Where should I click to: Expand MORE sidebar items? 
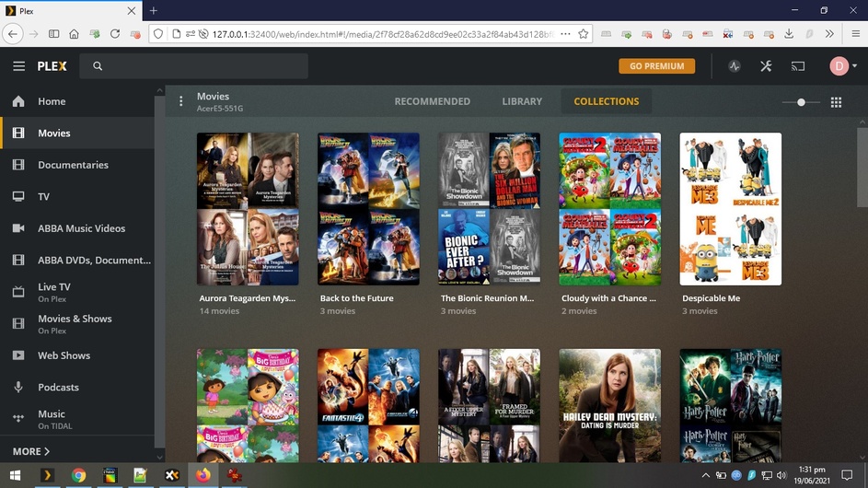coord(31,451)
